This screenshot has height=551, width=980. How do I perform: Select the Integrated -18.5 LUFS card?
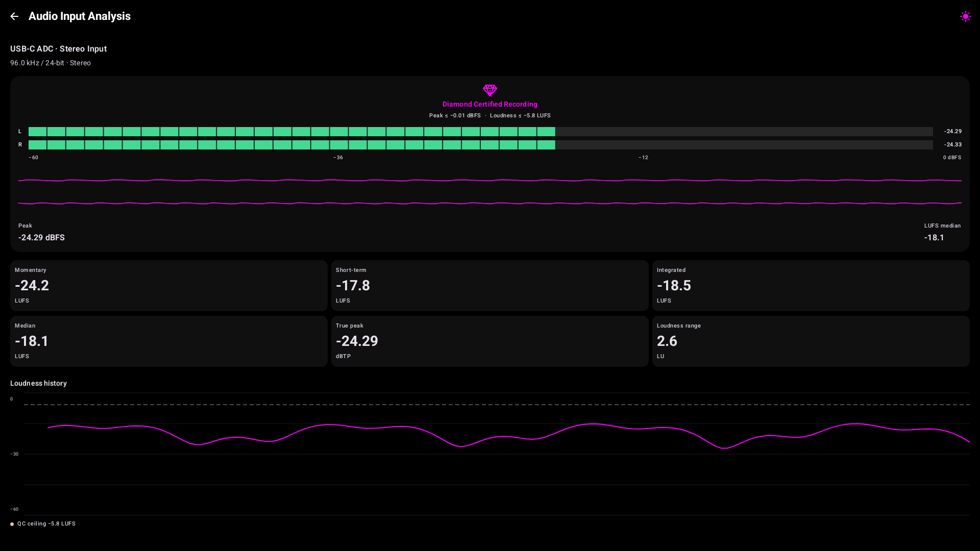point(811,286)
